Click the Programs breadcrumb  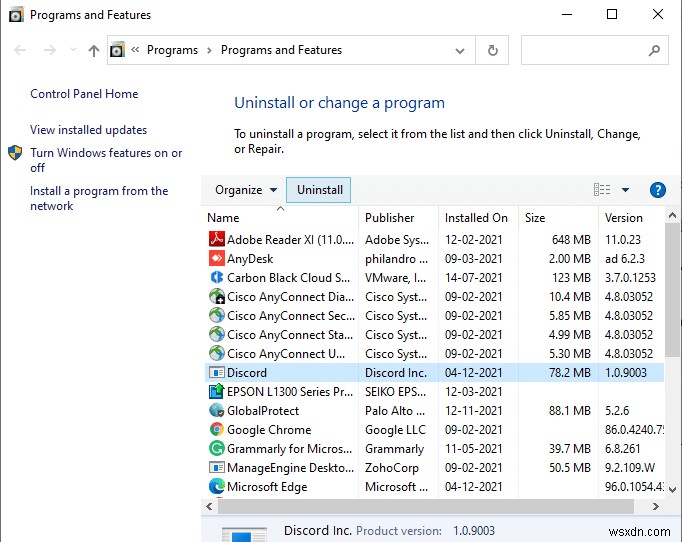(x=172, y=50)
